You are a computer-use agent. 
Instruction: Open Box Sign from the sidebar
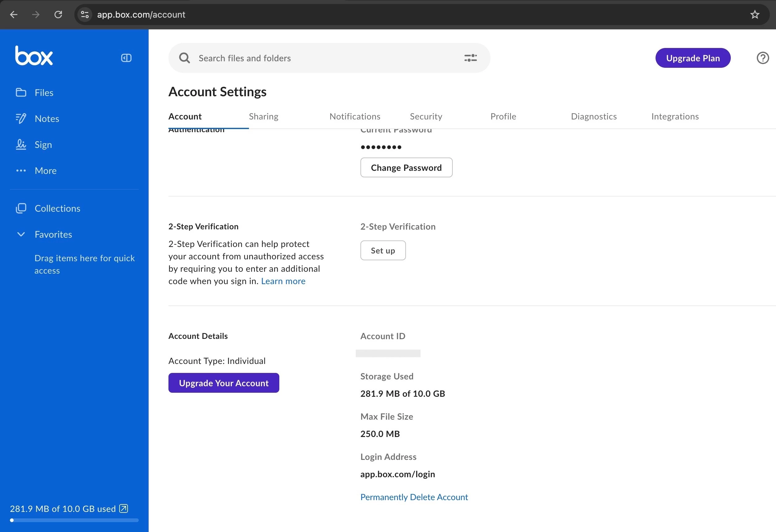43,145
